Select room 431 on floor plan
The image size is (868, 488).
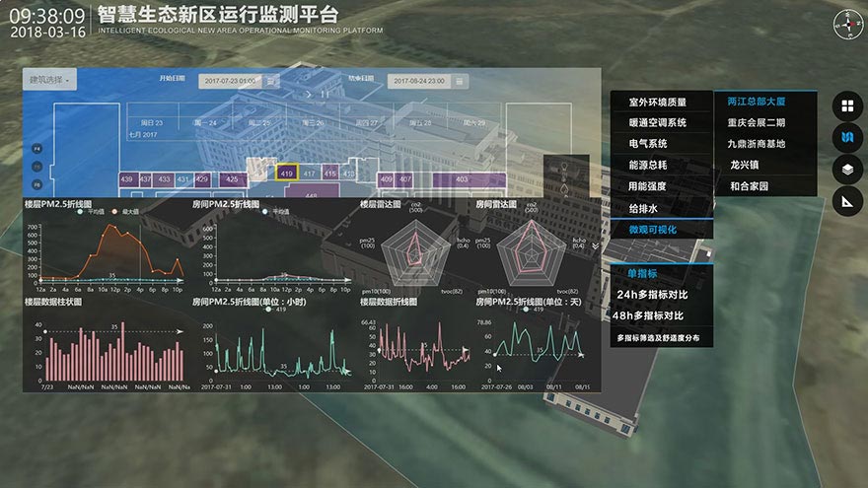point(182,179)
